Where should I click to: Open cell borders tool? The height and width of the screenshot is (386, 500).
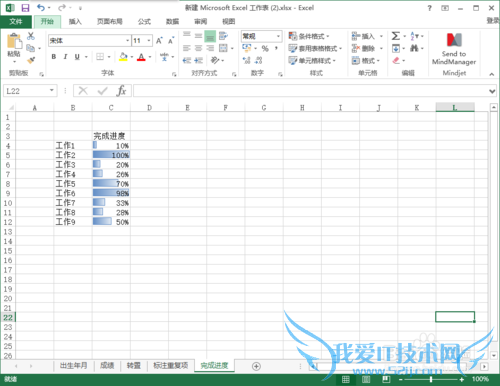click(100, 57)
